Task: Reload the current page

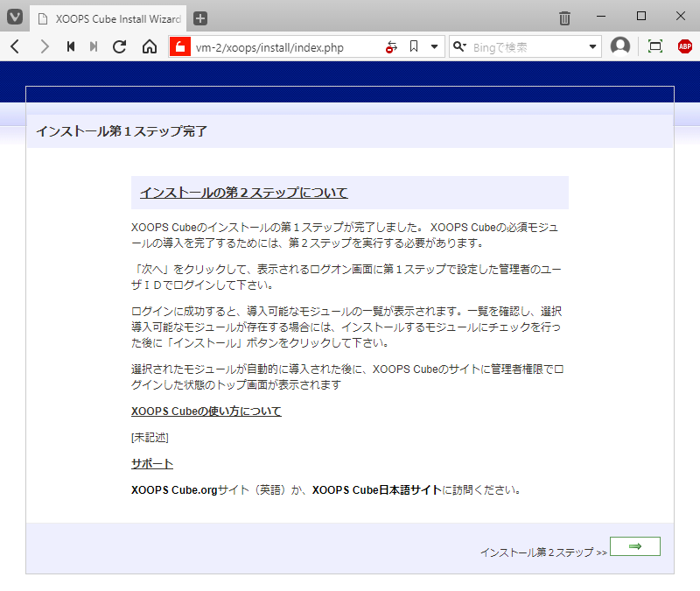Action: point(119,46)
